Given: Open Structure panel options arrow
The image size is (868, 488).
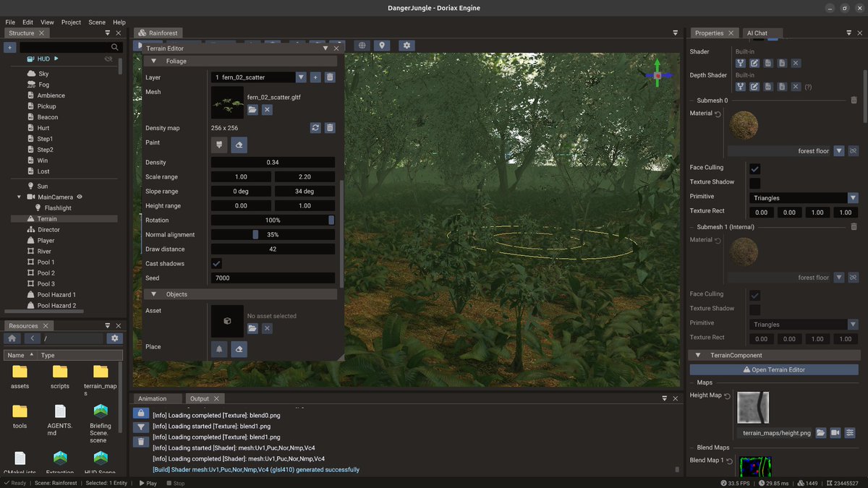Looking at the screenshot, I should 108,33.
